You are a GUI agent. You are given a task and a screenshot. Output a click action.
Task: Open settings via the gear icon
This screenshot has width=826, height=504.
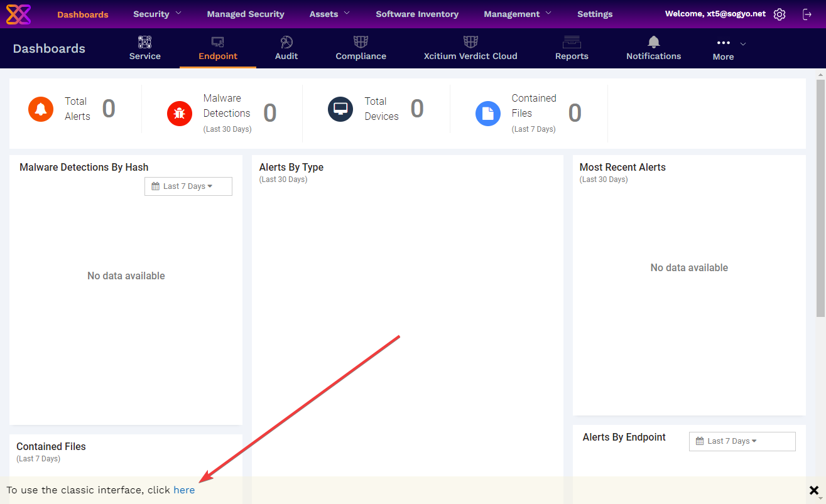(780, 14)
